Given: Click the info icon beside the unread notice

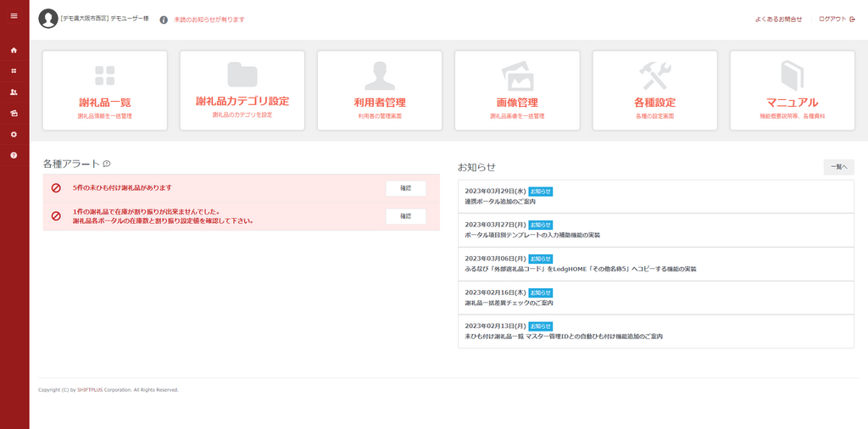Looking at the screenshot, I should [164, 19].
